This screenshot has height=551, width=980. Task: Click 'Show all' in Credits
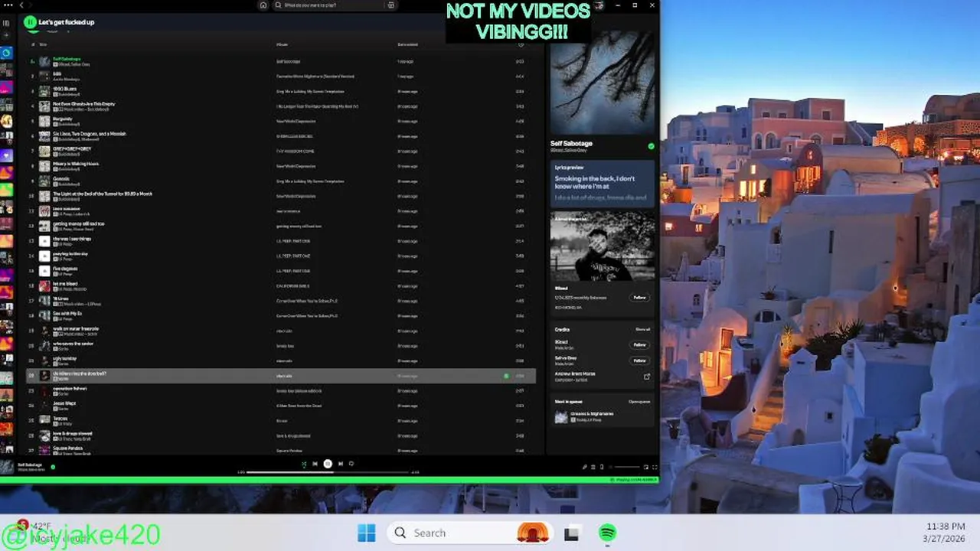(642, 330)
